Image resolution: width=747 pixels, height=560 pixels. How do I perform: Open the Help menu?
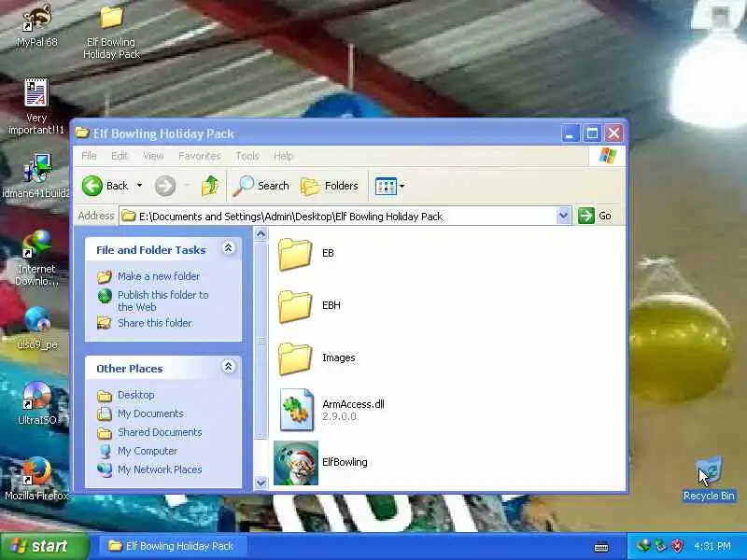(x=283, y=156)
